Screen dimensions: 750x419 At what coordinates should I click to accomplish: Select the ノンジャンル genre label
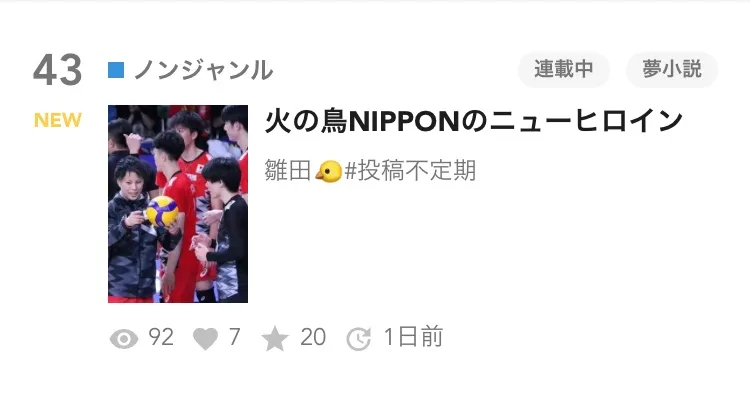204,70
